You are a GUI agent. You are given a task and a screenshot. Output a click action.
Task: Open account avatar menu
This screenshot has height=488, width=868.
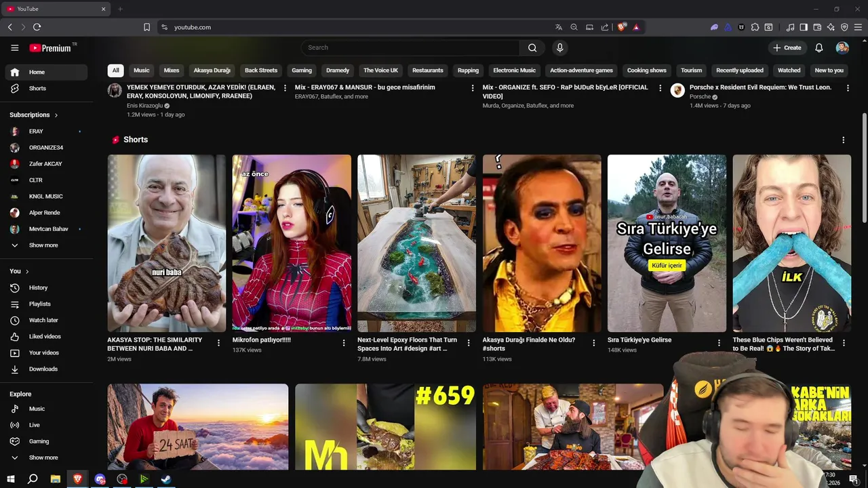(x=842, y=47)
